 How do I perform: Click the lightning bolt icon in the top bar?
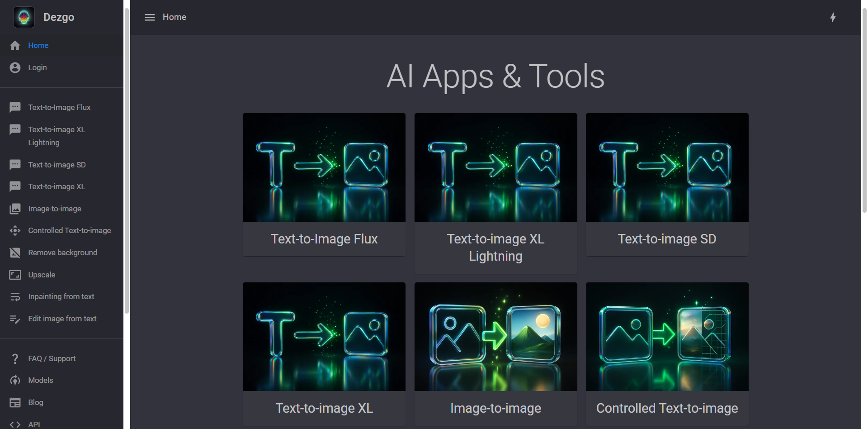[x=833, y=17]
